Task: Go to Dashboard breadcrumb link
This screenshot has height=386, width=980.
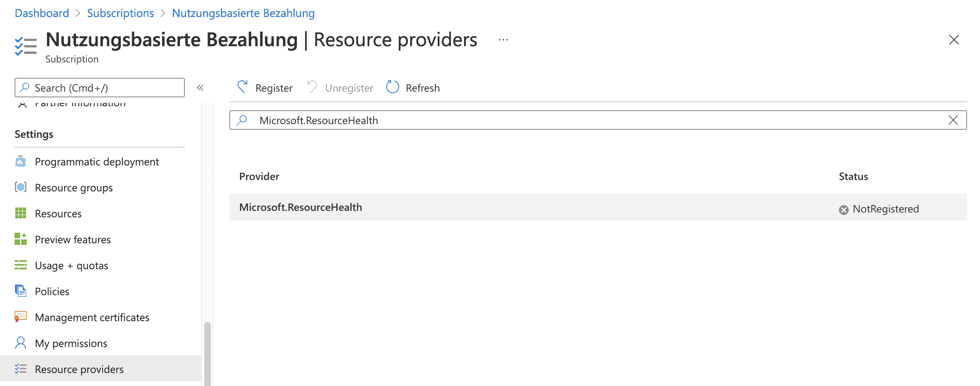Action: click(x=42, y=13)
